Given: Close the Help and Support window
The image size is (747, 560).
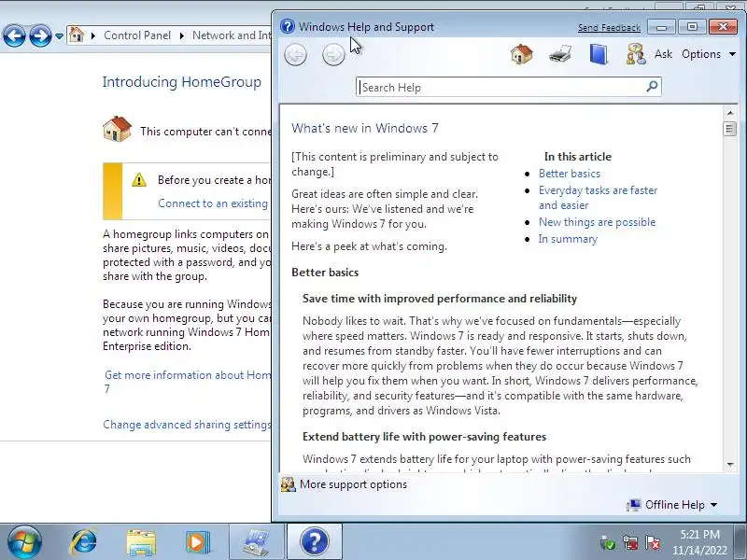Looking at the screenshot, I should 723,27.
